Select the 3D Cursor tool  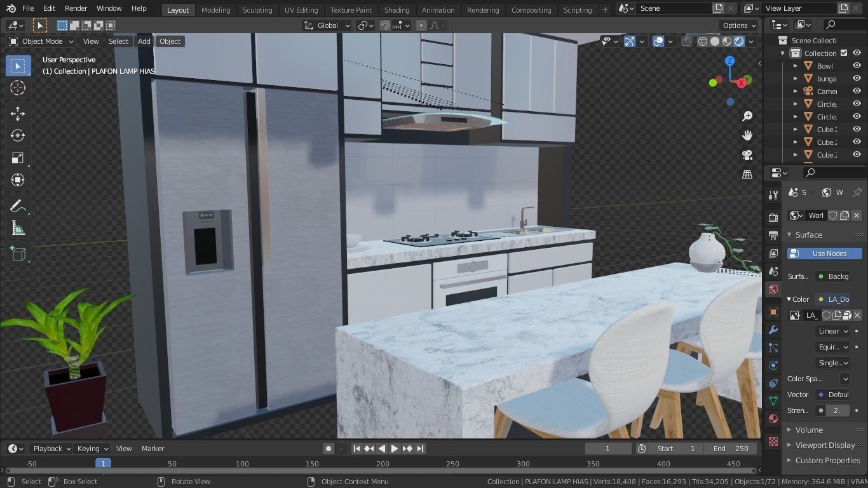tap(18, 88)
